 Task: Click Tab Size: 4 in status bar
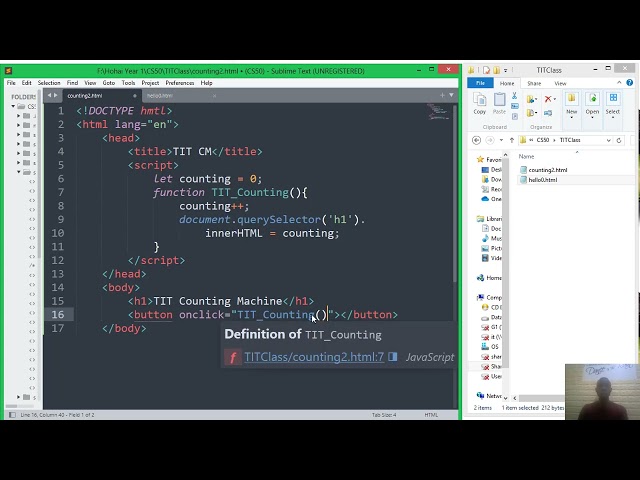pos(384,415)
